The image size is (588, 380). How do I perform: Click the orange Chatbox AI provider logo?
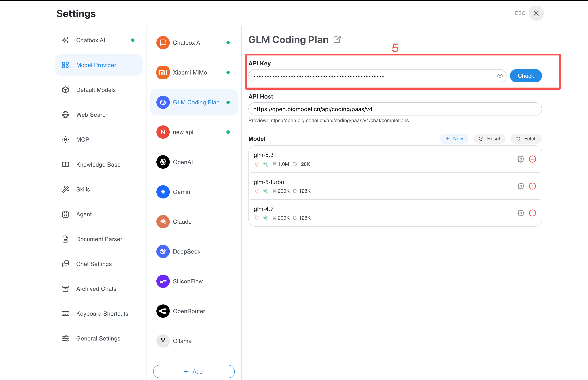[x=163, y=43]
